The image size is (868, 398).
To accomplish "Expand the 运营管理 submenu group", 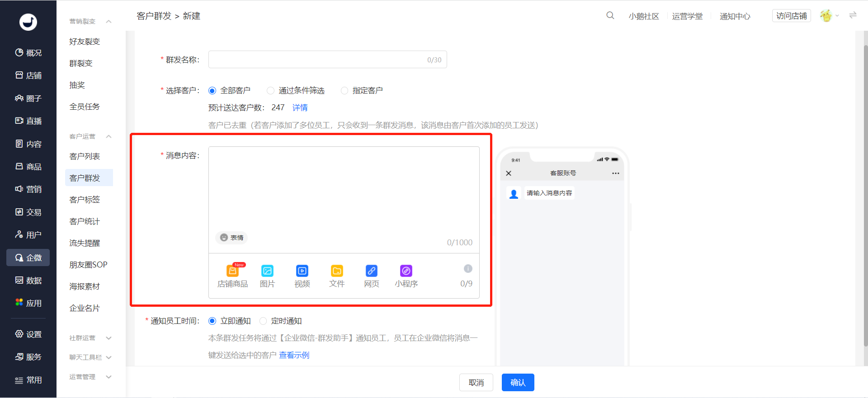I will 108,377.
